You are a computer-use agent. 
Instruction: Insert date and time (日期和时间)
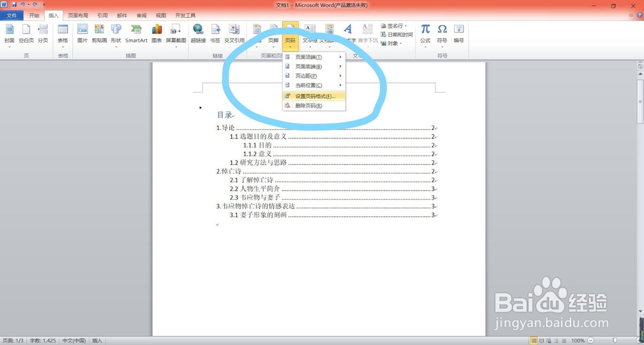tap(397, 35)
